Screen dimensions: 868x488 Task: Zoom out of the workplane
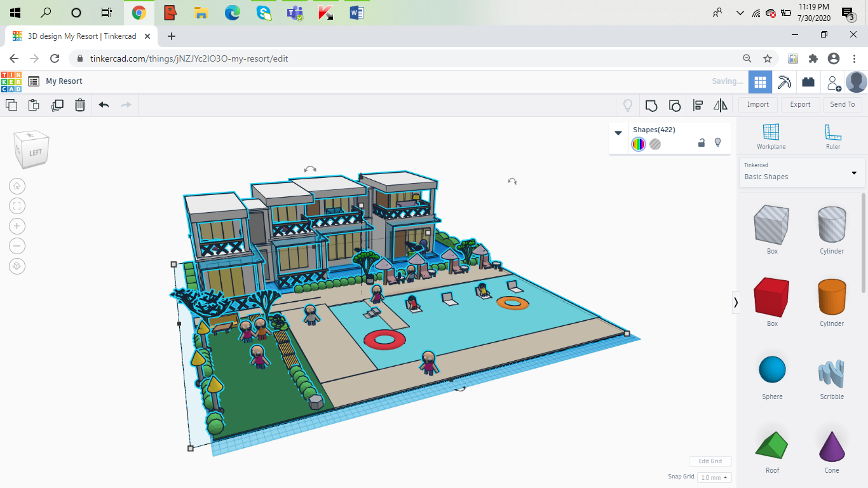tap(17, 247)
